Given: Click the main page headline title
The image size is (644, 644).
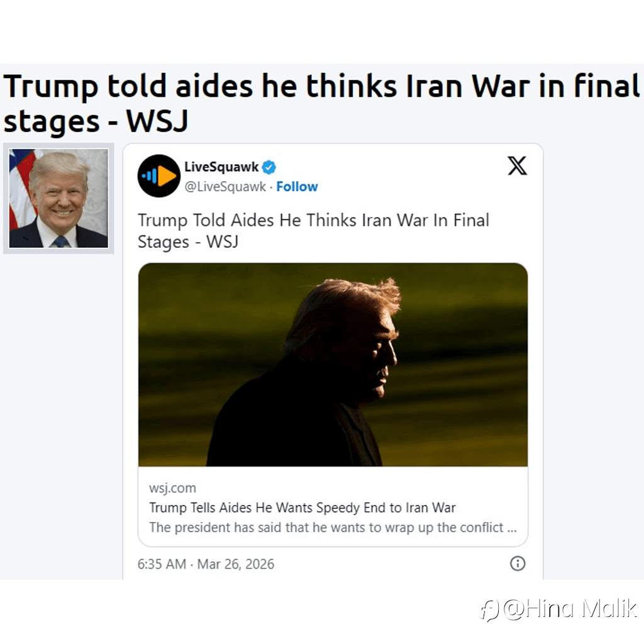Looking at the screenshot, I should [321, 104].
